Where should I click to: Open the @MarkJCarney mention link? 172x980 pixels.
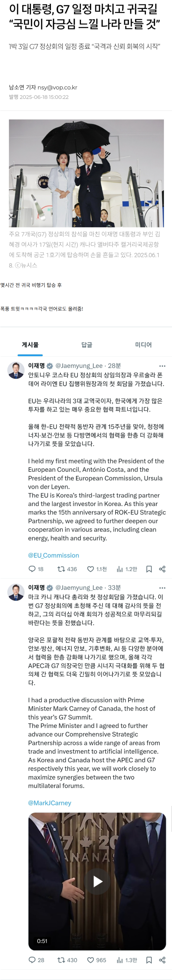(x=50, y=803)
